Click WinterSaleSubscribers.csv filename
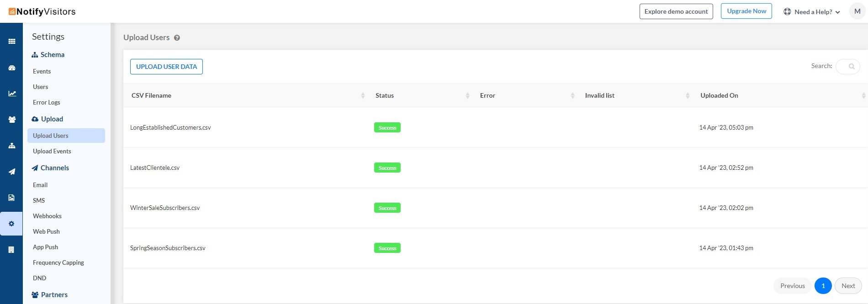868x304 pixels. point(165,208)
